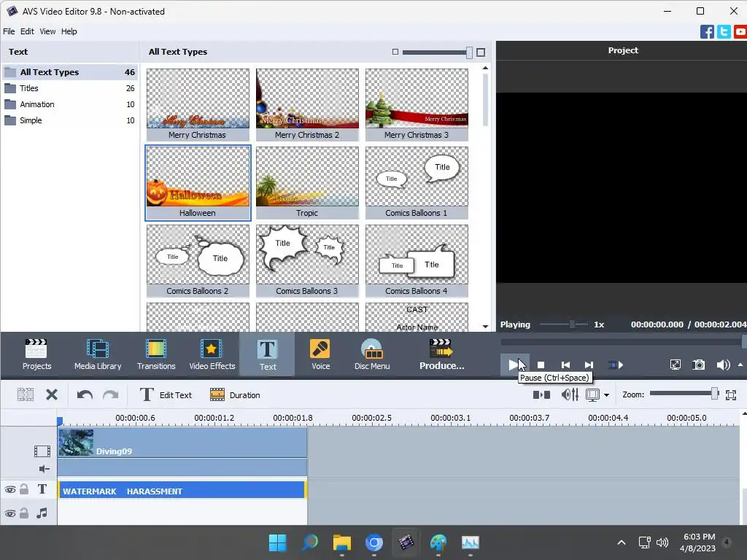Open the Storyboard view icon
747x560 pixels.
coord(541,394)
